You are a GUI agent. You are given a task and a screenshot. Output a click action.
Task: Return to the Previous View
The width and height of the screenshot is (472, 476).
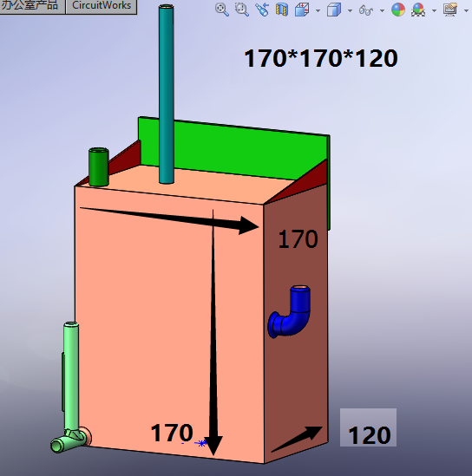point(262,10)
